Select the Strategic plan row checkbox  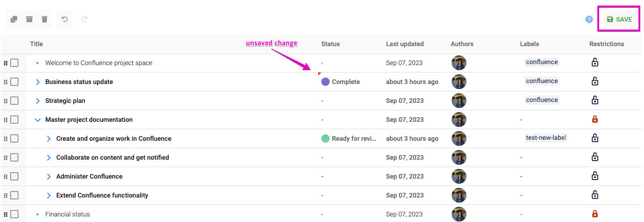coord(14,101)
